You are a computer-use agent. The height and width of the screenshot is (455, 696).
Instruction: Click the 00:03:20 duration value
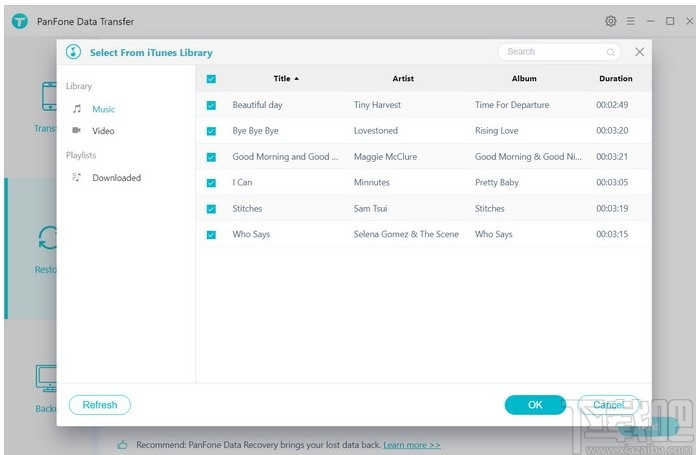click(x=612, y=131)
